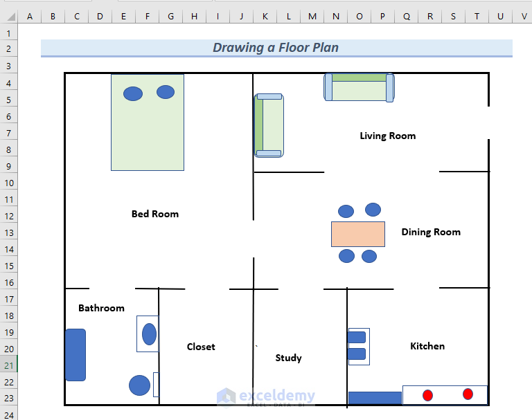Click the 'Kitchen' label
Image resolution: width=532 pixels, height=420 pixels.
[427, 346]
